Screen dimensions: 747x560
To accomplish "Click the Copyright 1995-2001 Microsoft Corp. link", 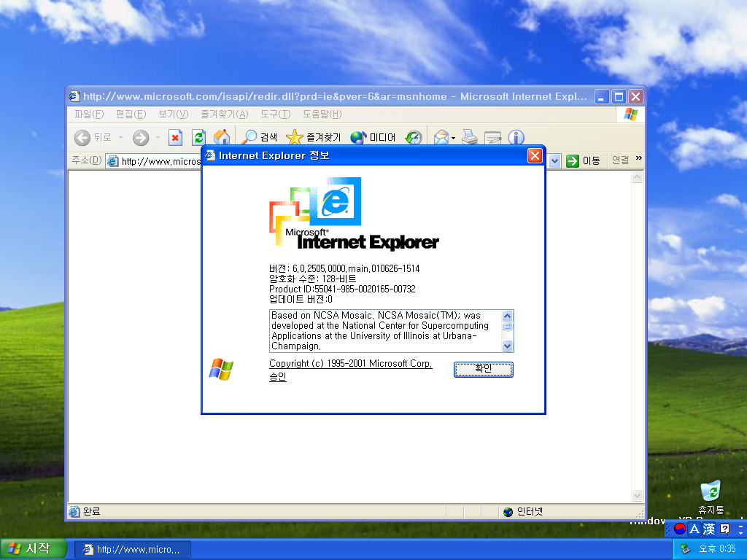I will (351, 363).
